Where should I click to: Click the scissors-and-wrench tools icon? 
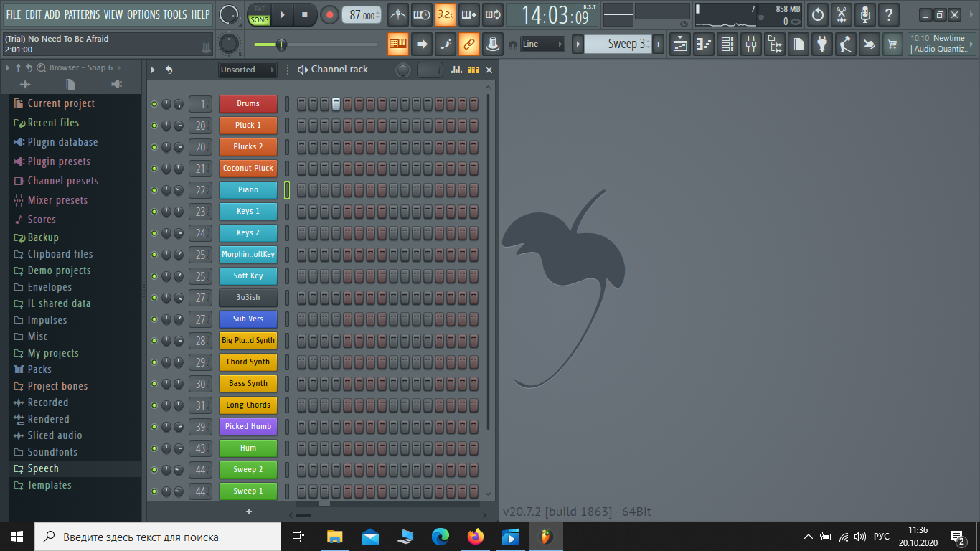(842, 14)
